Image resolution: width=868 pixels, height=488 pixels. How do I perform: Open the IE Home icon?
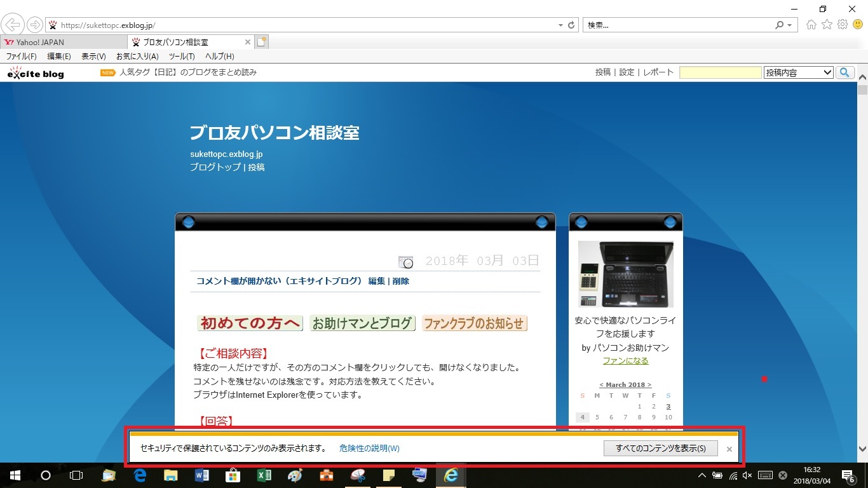811,25
